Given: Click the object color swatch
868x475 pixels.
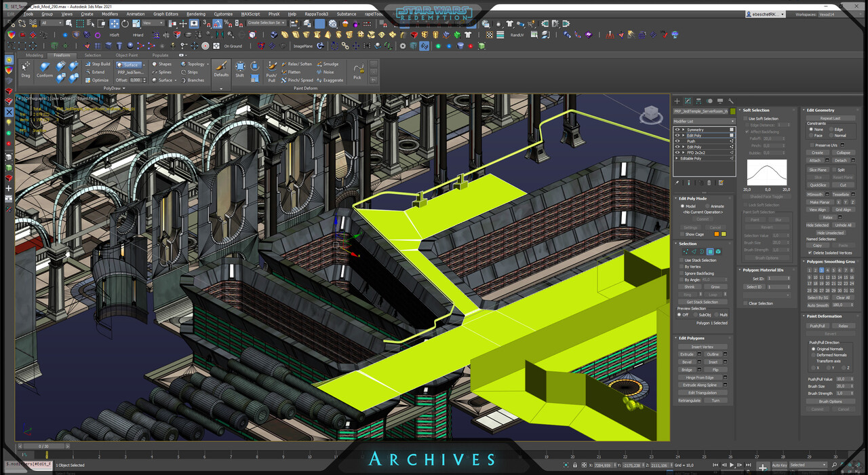Looking at the screenshot, I should click(x=732, y=111).
